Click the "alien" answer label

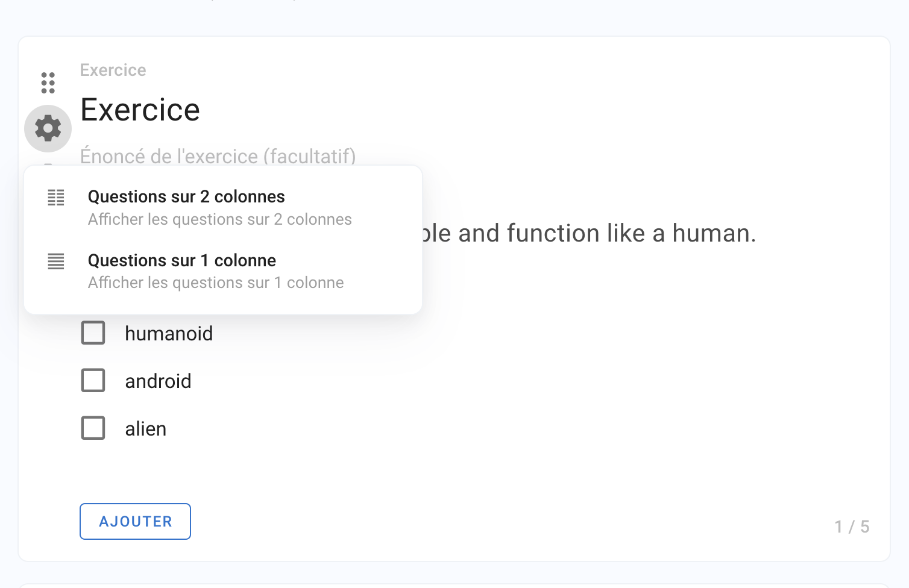click(x=145, y=429)
